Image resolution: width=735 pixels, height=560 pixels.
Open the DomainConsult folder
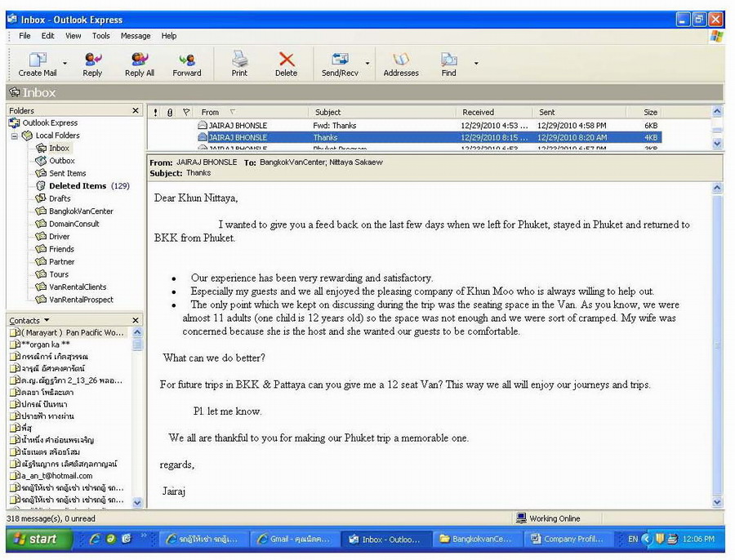(73, 224)
